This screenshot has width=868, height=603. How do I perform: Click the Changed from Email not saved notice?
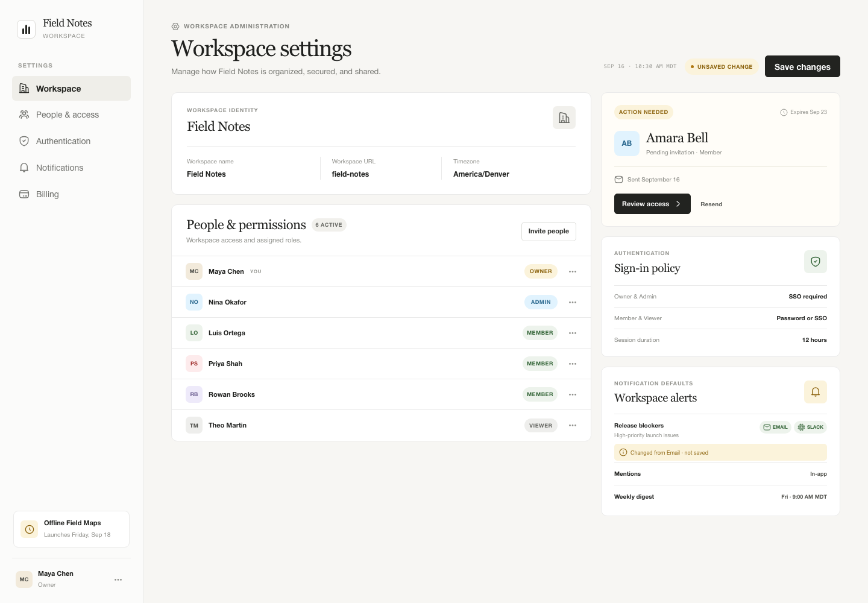[x=720, y=452]
